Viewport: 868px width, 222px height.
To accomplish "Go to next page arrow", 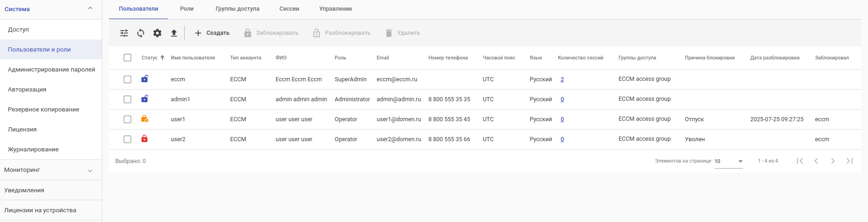I will (833, 161).
